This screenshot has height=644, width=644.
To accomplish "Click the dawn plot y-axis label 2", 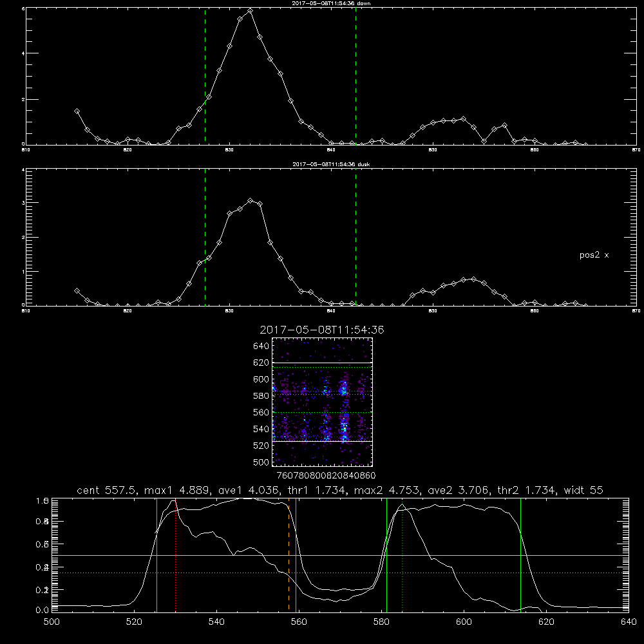I will coord(23,99).
